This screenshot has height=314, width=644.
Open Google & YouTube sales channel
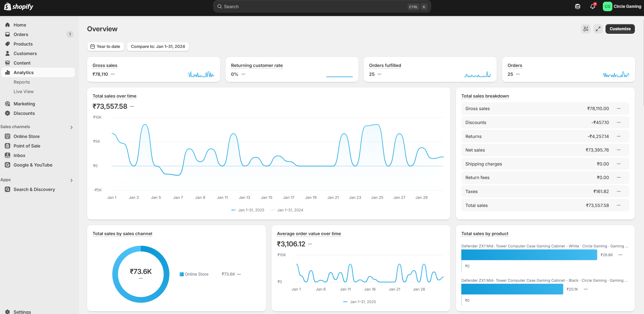coord(33,165)
